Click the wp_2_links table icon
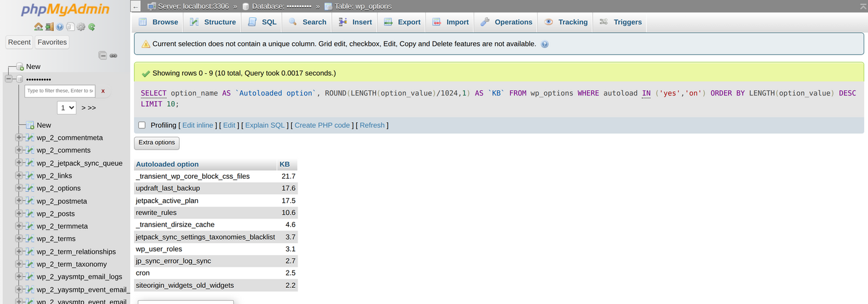 (x=30, y=176)
